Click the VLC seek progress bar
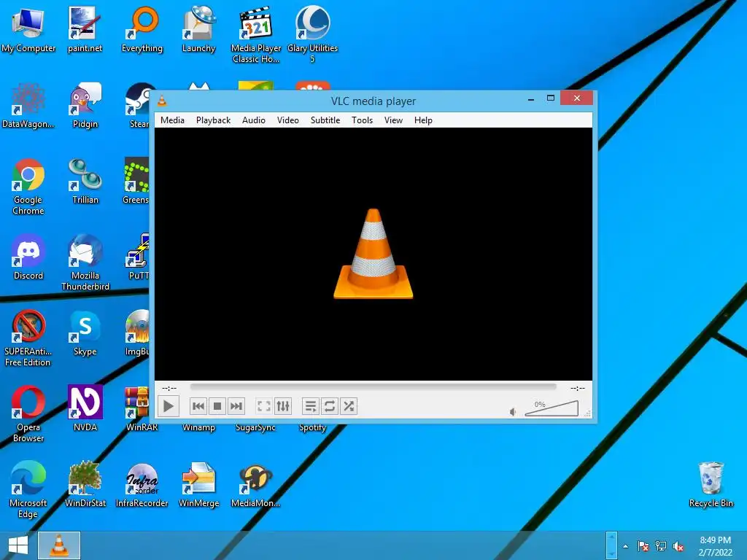 373,387
